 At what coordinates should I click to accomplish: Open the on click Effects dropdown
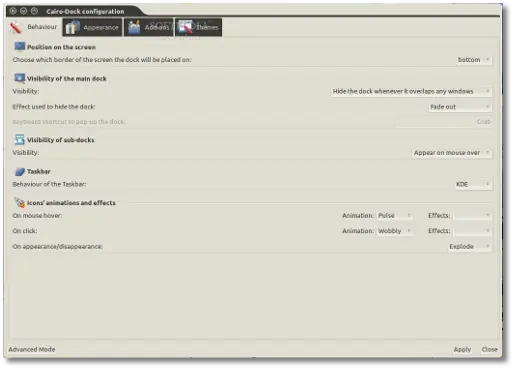click(x=473, y=231)
